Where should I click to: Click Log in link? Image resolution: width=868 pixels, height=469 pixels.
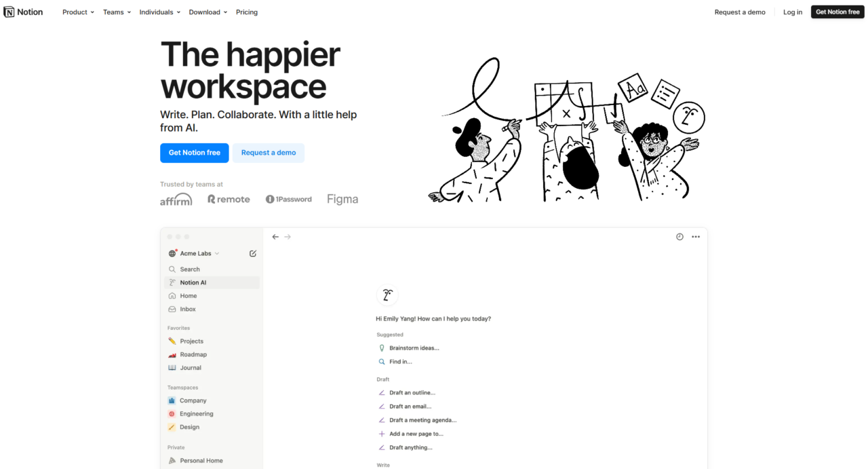pos(793,12)
